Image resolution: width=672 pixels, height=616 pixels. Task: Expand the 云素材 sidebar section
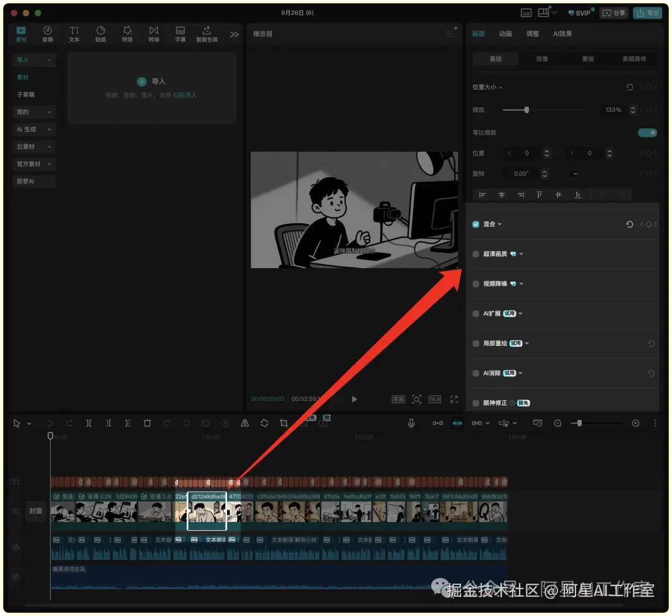(x=34, y=147)
